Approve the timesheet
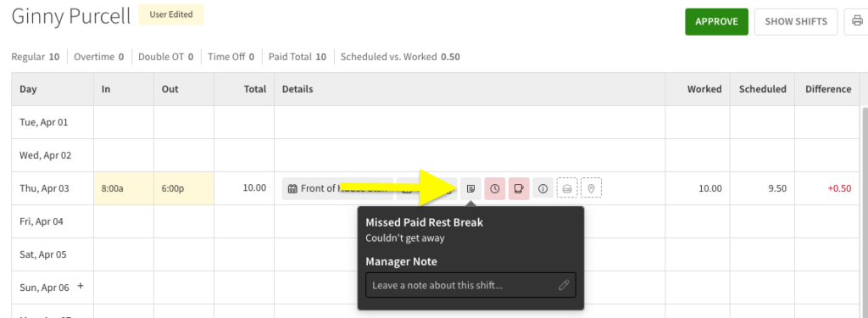The height and width of the screenshot is (318, 868). pos(716,21)
